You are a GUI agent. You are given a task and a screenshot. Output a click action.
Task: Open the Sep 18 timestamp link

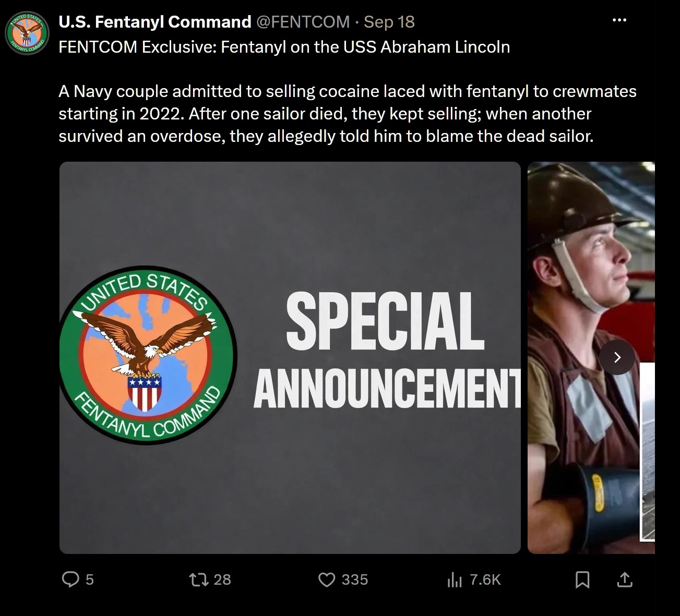[x=389, y=22]
